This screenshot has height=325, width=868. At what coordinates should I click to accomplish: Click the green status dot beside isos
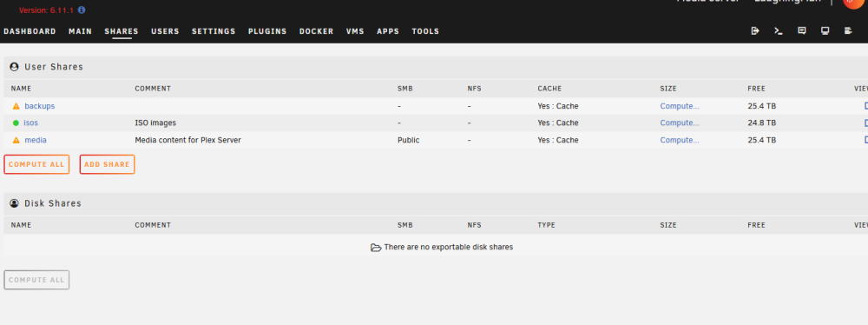point(16,123)
